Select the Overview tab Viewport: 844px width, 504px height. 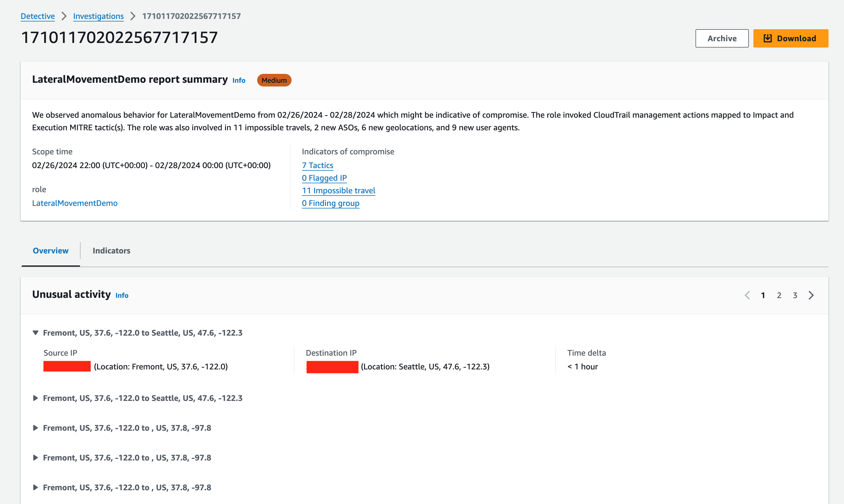(x=51, y=251)
